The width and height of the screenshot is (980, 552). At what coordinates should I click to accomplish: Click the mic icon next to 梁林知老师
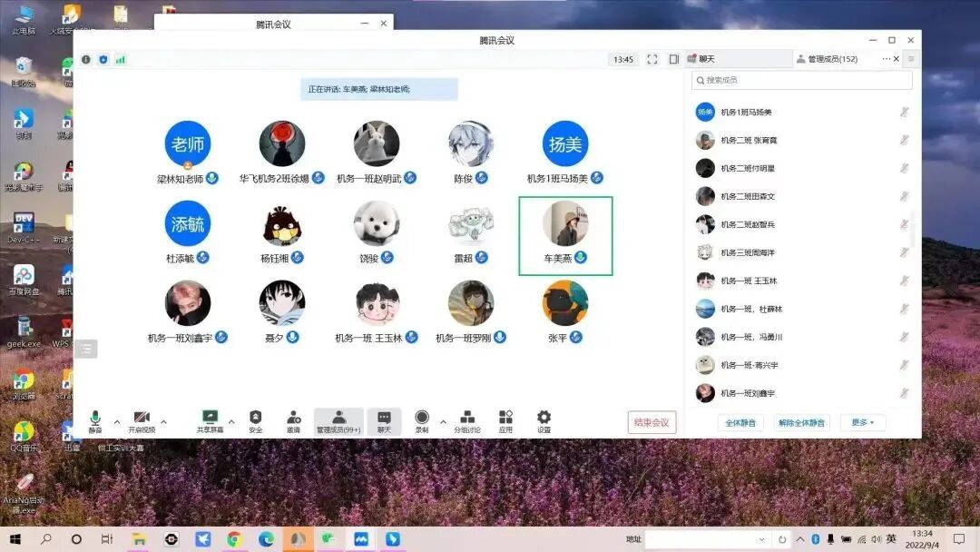tap(212, 178)
